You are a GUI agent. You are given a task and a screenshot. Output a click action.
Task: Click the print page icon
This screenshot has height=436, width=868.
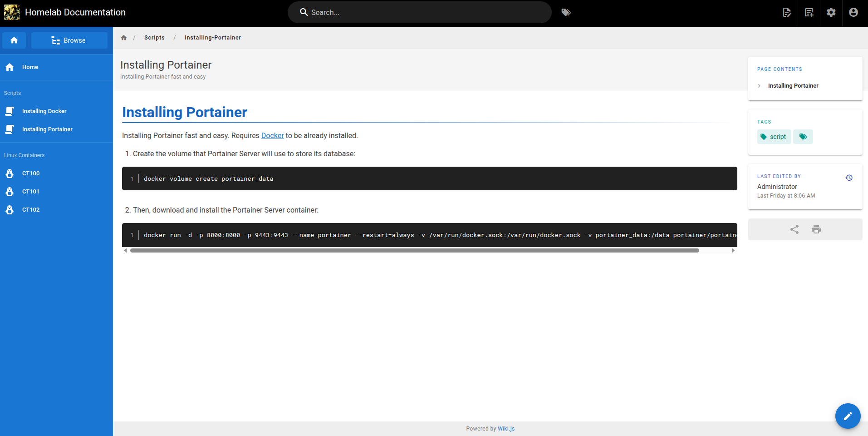816,229
